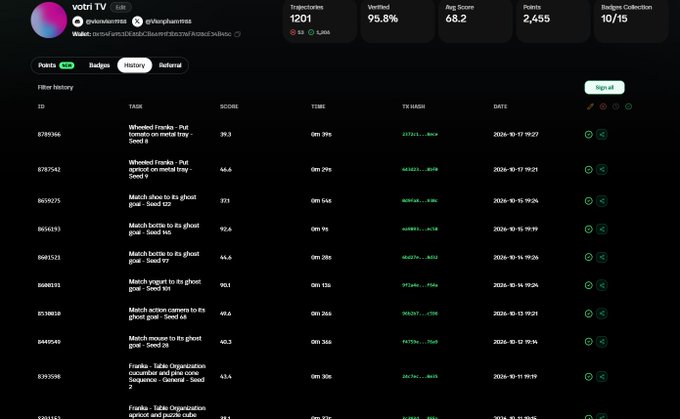Viewport: 680px width, 419px height.
Task: Share the apricot on metal tray trajectory
Action: (602, 170)
